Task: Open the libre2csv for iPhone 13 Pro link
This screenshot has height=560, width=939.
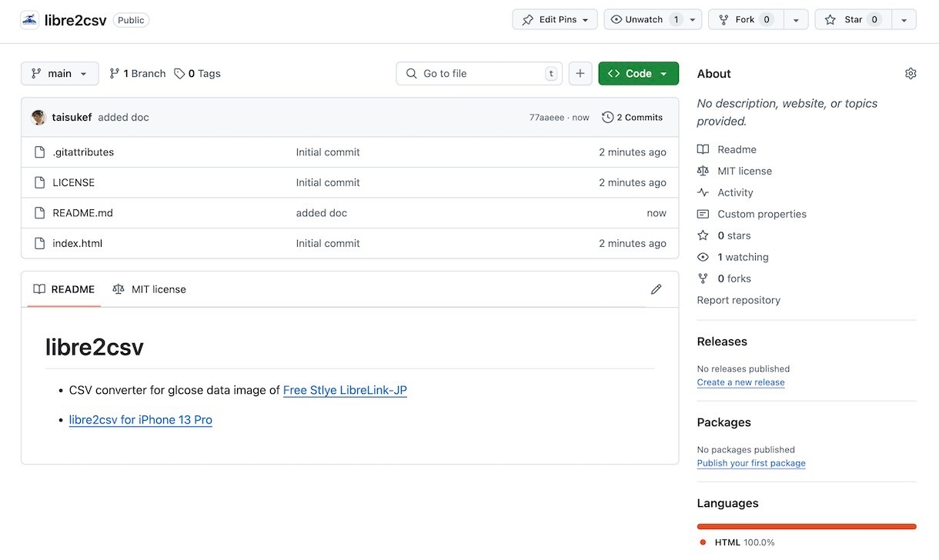Action: click(x=141, y=420)
